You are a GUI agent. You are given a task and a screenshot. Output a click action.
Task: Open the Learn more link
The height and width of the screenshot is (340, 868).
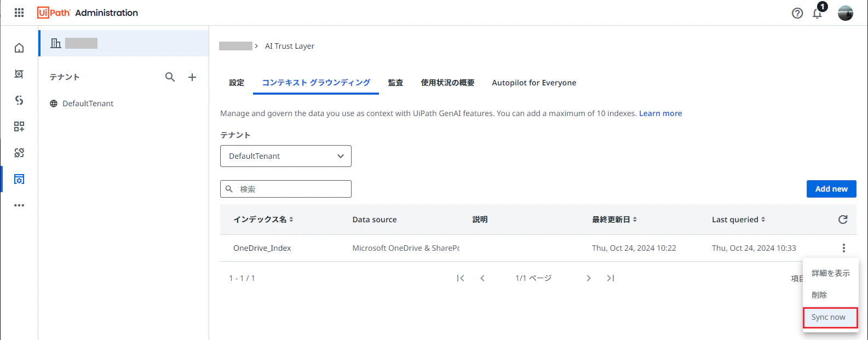pyautogui.click(x=660, y=113)
